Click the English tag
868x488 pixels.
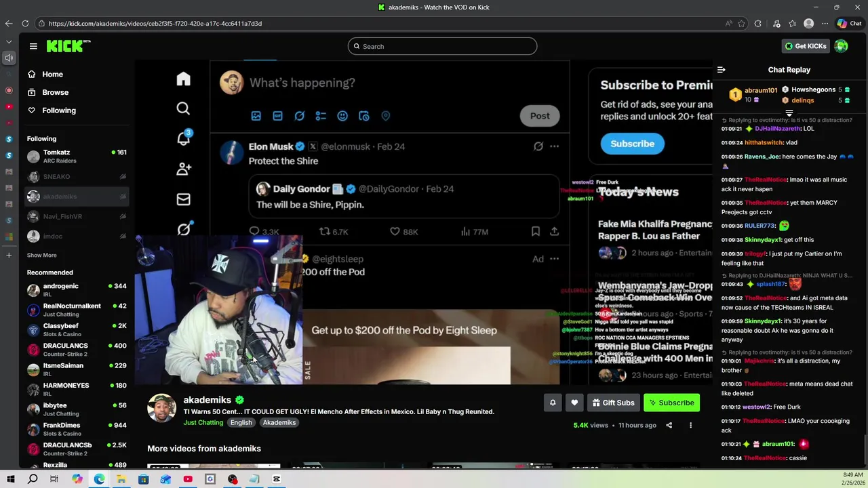[241, 422]
